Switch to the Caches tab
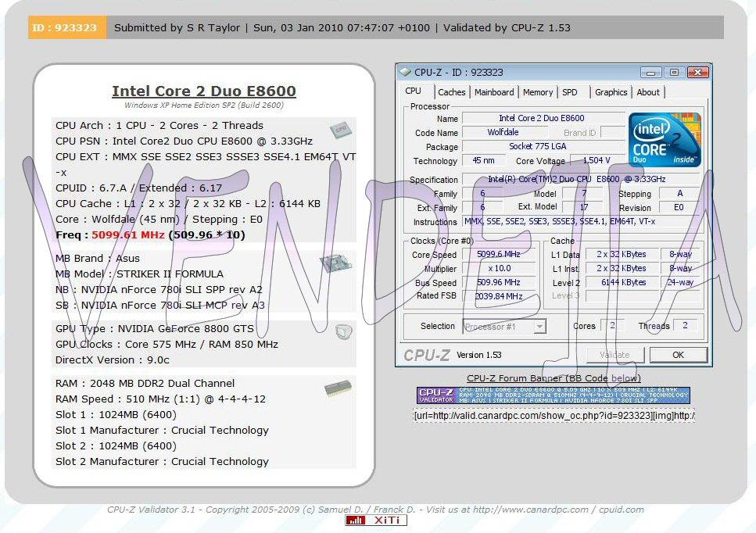 click(452, 92)
